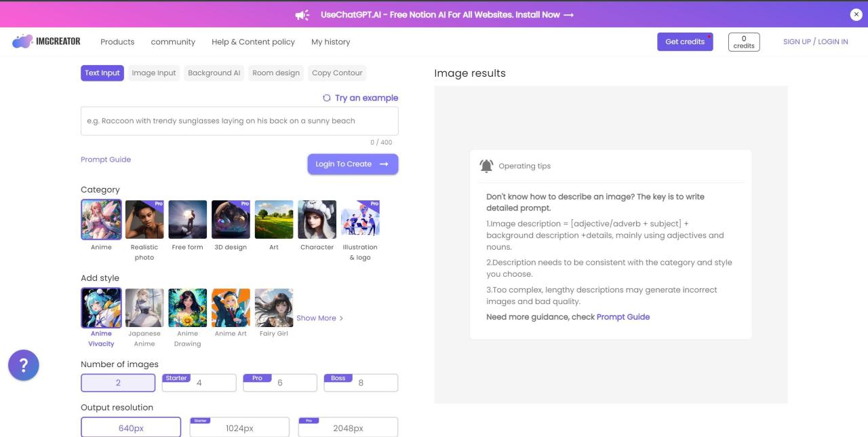Click the prompt text input field
868x437 pixels.
coord(239,121)
